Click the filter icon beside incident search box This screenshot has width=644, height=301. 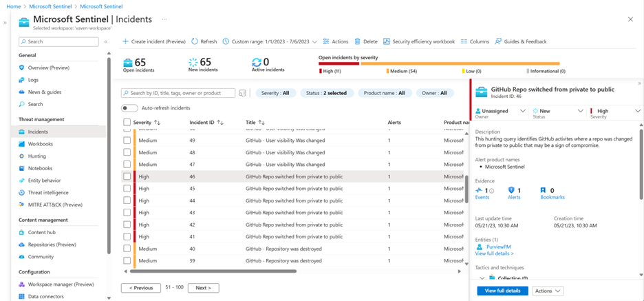coord(242,93)
